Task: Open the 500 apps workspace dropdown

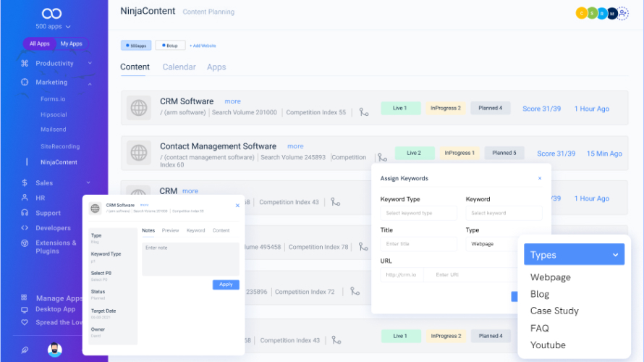Action: (53, 27)
